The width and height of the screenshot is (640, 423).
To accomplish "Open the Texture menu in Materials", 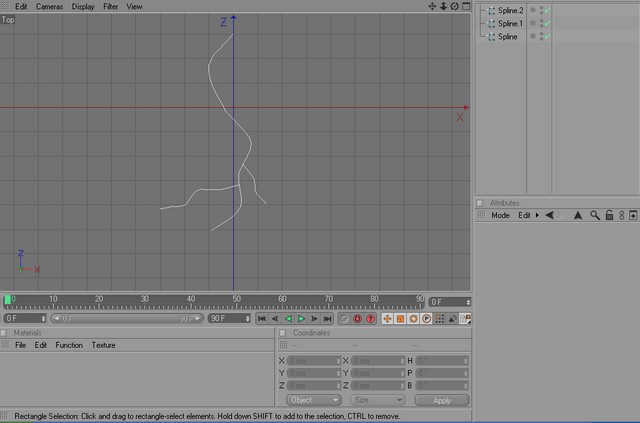I will point(103,345).
